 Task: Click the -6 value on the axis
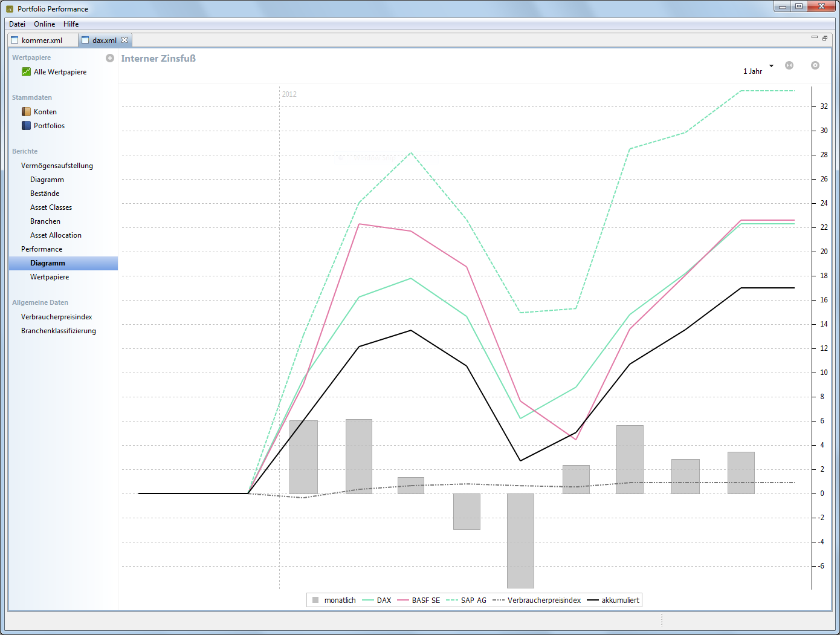pos(821,566)
